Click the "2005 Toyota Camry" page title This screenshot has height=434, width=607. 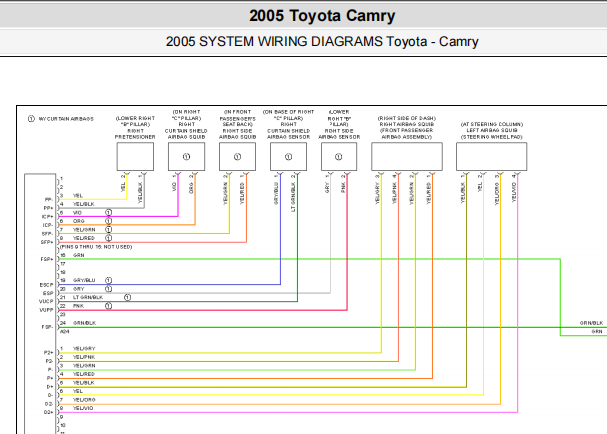point(322,16)
